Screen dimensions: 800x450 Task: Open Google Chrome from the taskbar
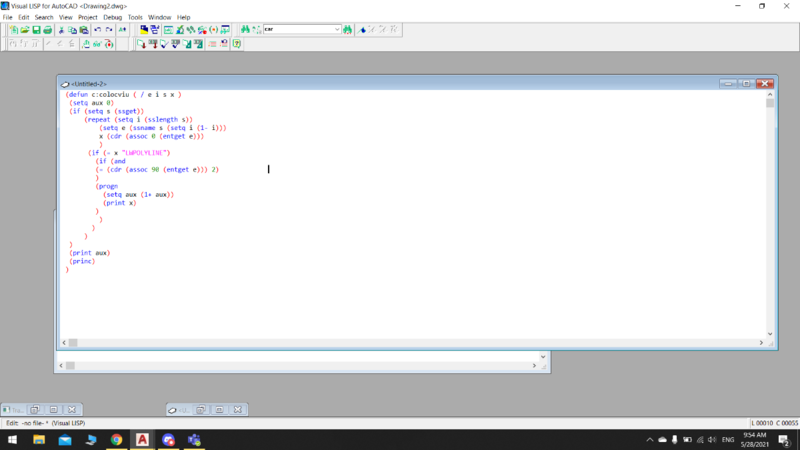(x=116, y=440)
